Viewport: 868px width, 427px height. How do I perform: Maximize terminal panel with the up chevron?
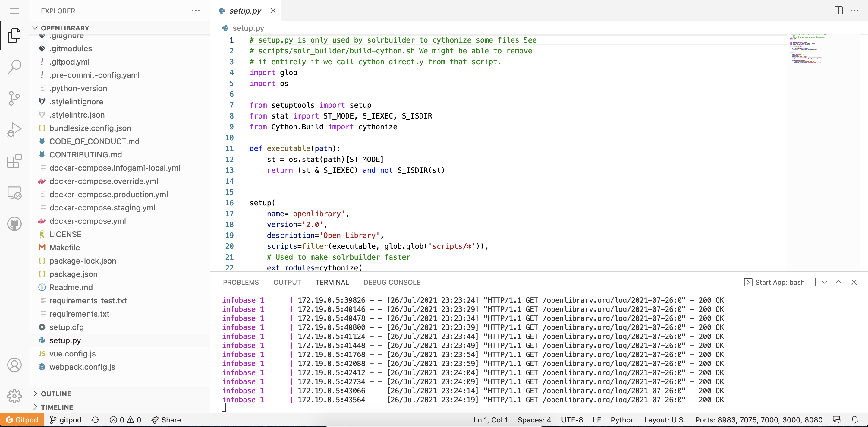click(838, 282)
